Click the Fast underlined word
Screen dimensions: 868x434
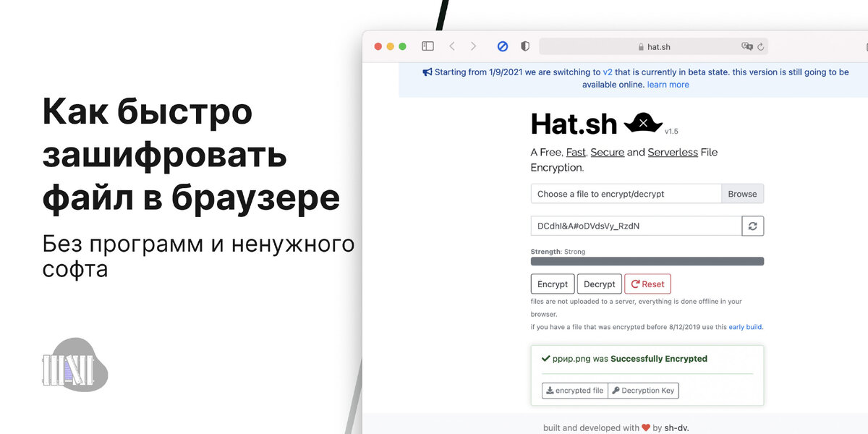(576, 153)
